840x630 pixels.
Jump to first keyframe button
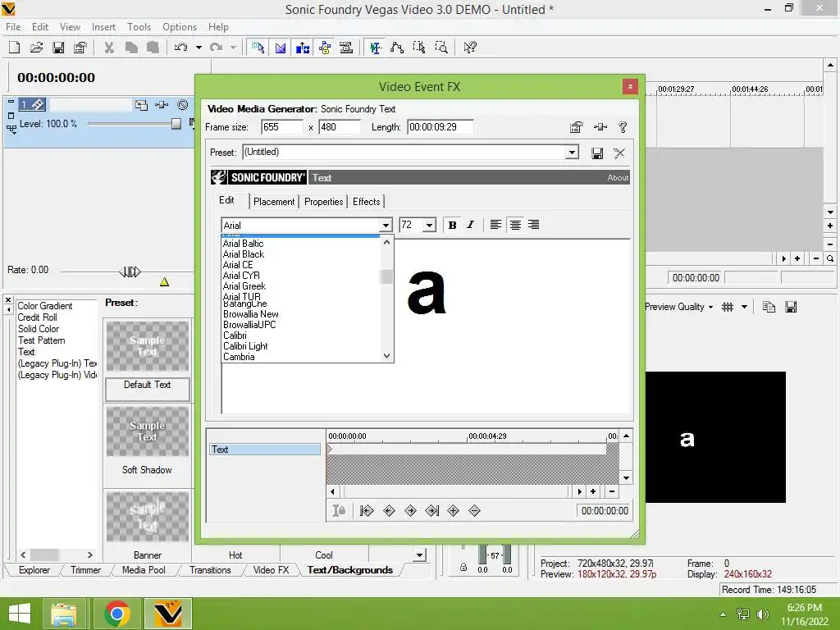tap(367, 510)
